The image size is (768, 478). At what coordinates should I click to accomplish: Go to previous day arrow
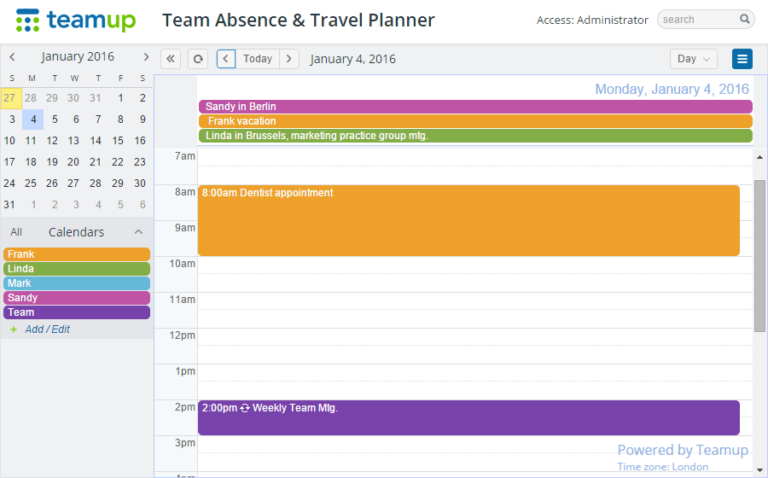pyautogui.click(x=226, y=59)
